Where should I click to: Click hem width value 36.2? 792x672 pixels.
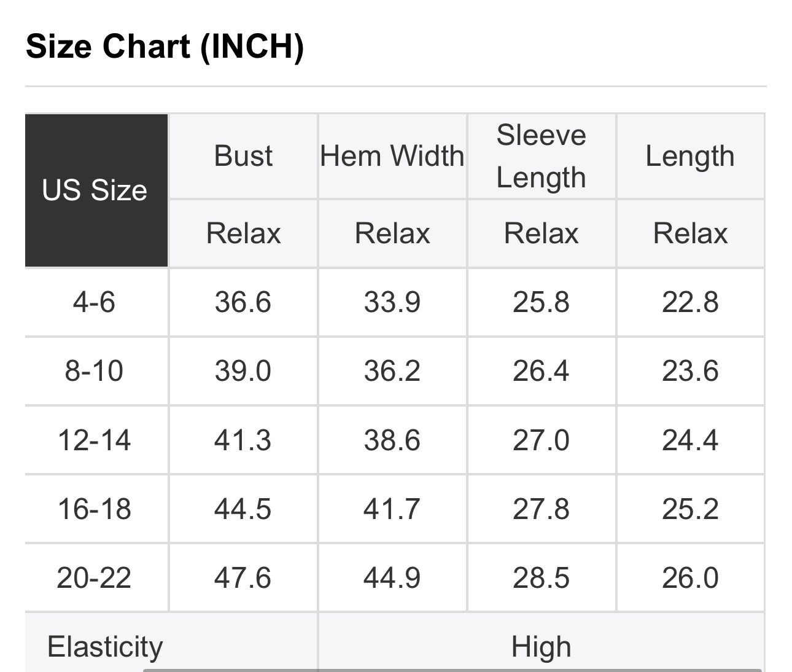(x=392, y=371)
